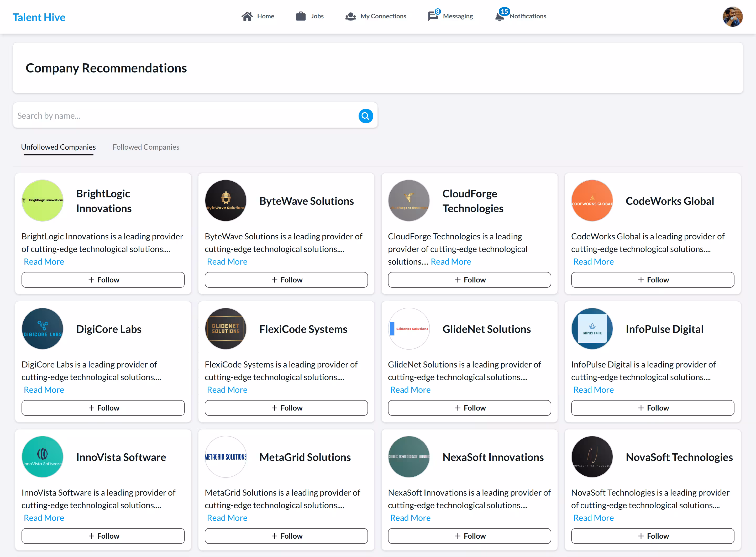Click the Search by name field
756x557 pixels.
[x=186, y=116]
